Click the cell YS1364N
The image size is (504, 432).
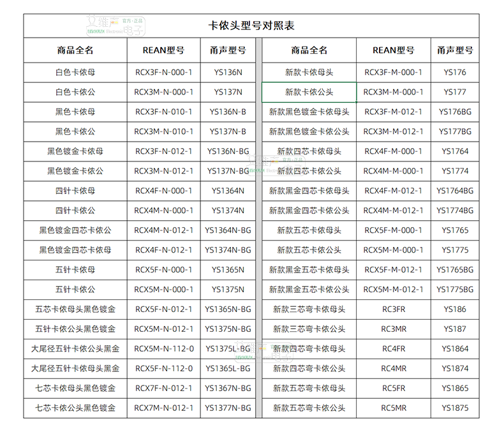point(228,191)
